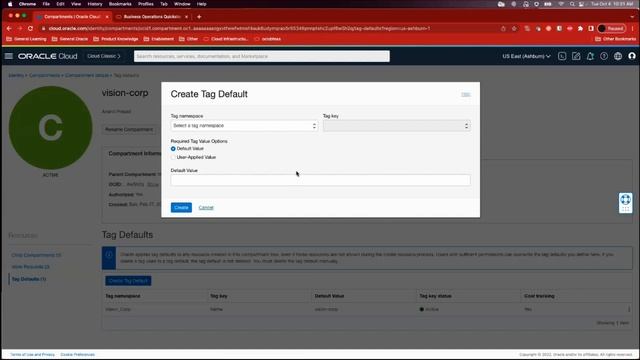
Task: Open the Chrome three-dot menu
Action: [x=633, y=29]
